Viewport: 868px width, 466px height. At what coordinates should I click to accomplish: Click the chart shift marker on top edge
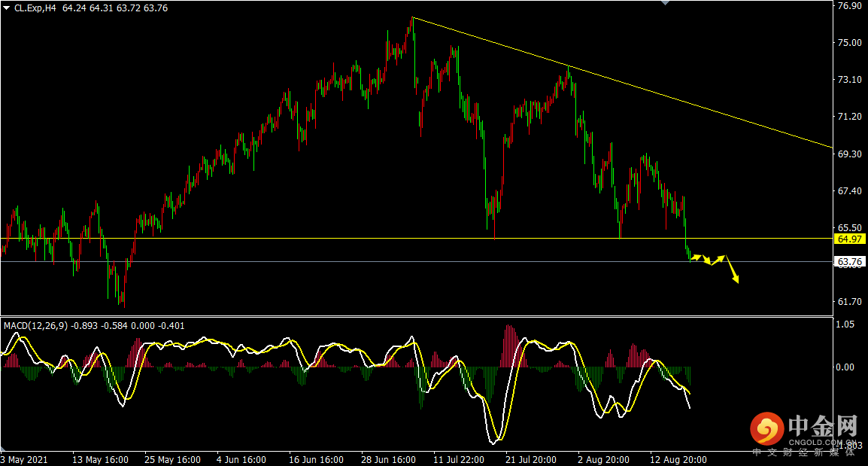(x=665, y=3)
